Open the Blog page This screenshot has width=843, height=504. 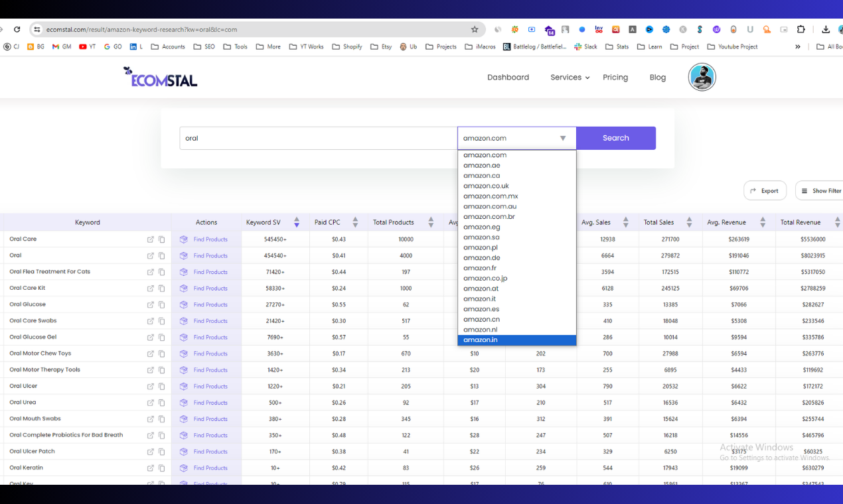coord(658,78)
